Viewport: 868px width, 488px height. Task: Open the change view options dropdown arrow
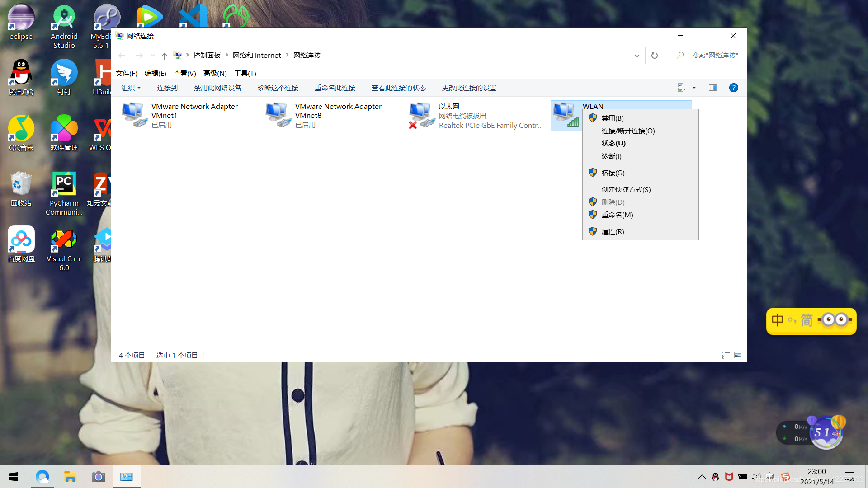tap(694, 88)
